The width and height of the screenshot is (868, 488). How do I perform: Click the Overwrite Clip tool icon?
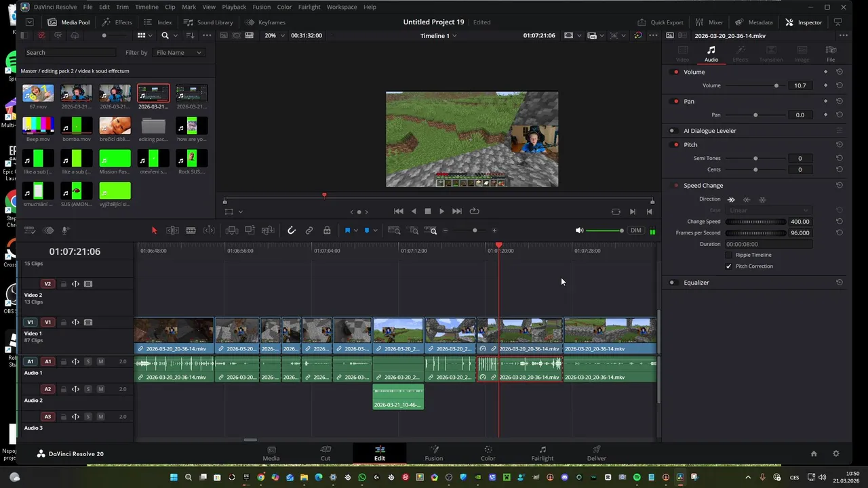coord(250,230)
